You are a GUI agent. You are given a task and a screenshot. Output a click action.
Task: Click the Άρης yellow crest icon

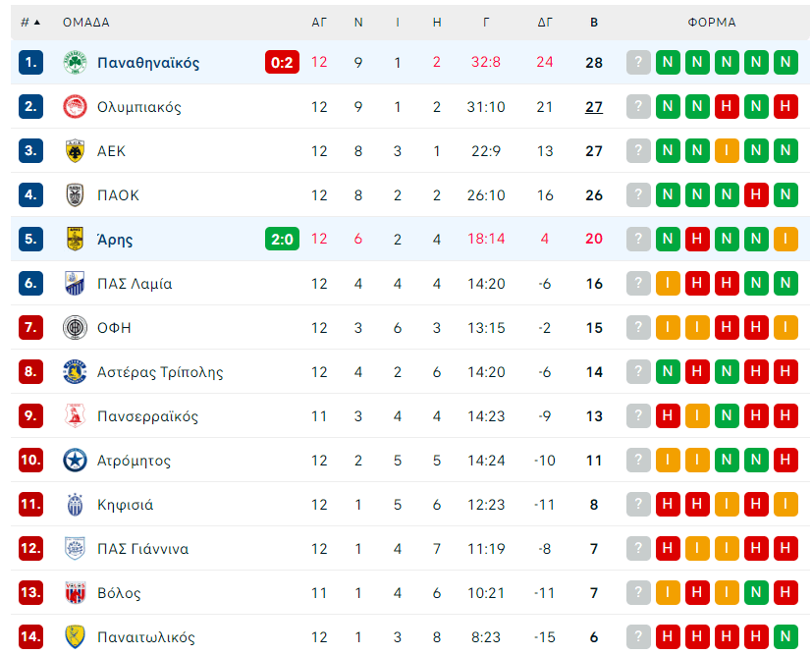click(76, 240)
